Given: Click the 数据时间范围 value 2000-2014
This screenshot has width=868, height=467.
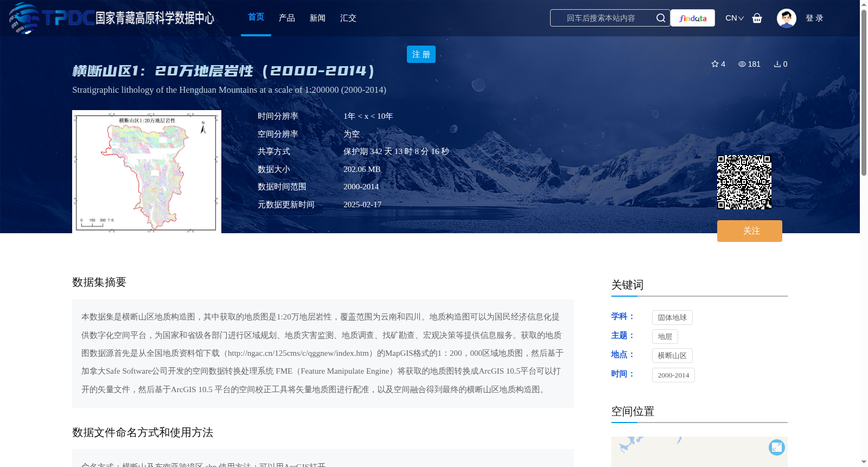Looking at the screenshot, I should 361,187.
